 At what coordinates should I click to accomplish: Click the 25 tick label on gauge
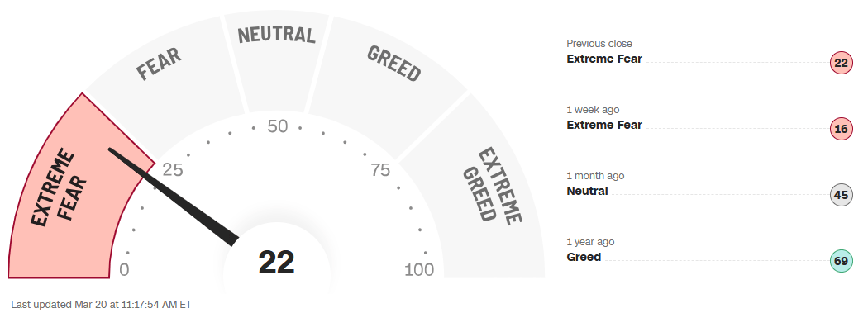click(x=172, y=170)
